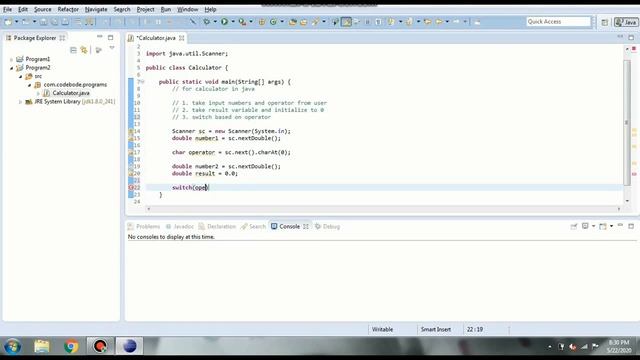Toggle Mark Occurrences highlighted toolbar button

click(346, 22)
